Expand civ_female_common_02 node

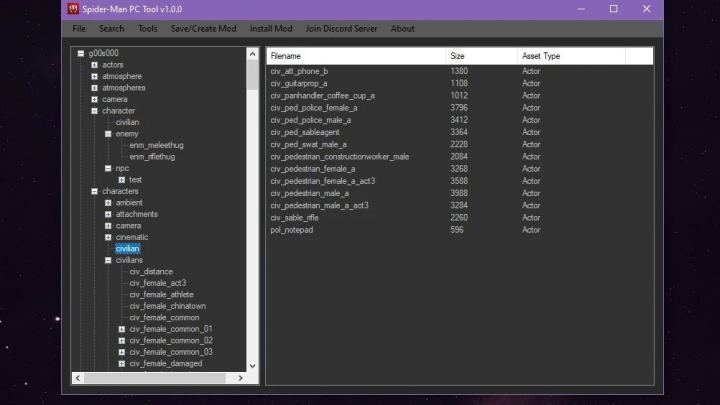[122, 340]
